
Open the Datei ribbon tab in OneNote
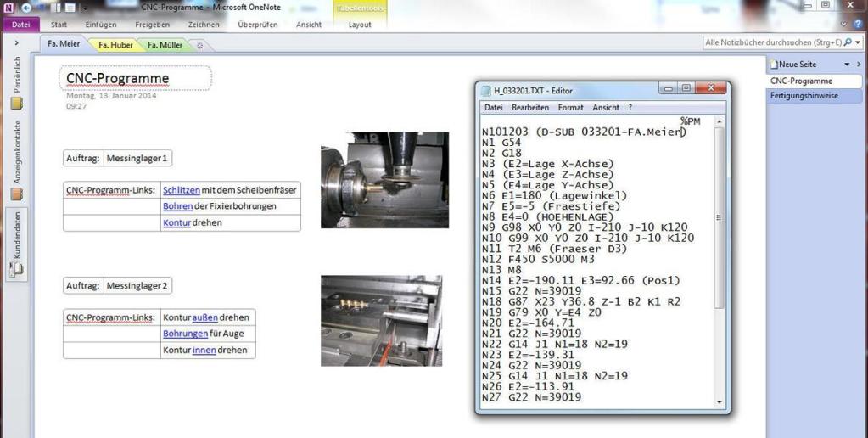pyautogui.click(x=21, y=25)
